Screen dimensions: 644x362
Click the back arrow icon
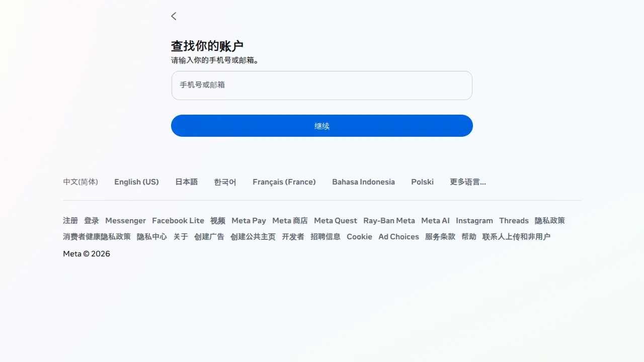[174, 16]
